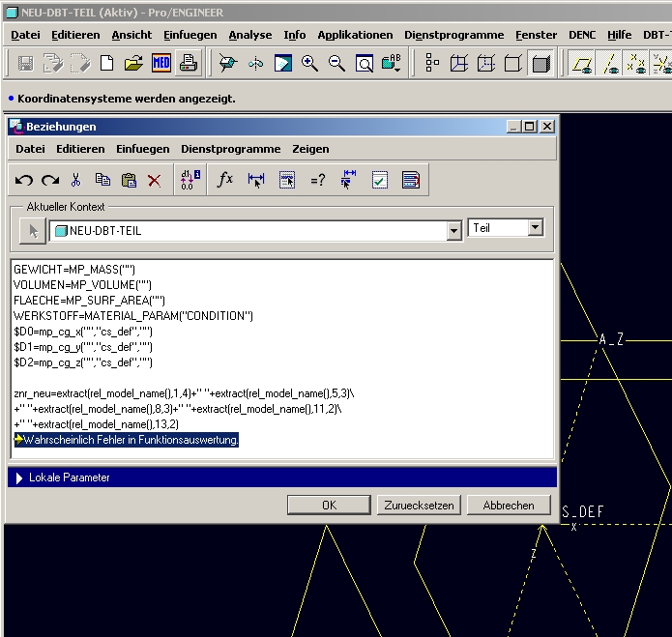Verify relations with the checkmark icon
The image size is (672, 637).
click(x=380, y=180)
